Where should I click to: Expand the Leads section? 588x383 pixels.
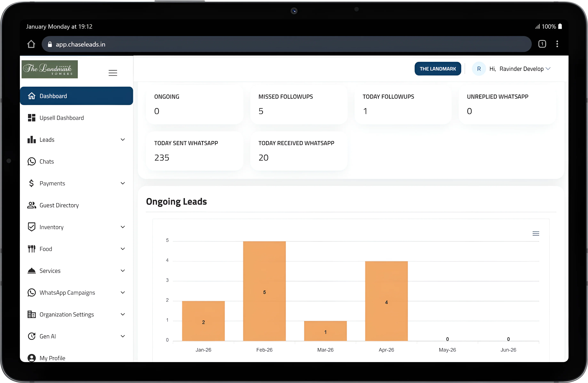123,139
